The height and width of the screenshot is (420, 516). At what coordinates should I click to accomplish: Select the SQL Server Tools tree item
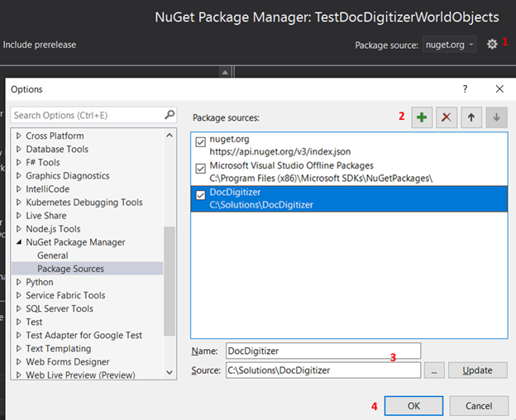[x=59, y=308]
